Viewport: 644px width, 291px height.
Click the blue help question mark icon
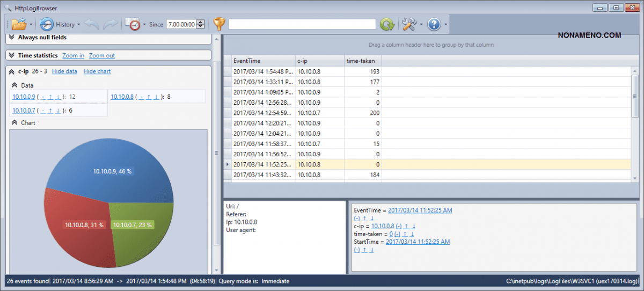pyautogui.click(x=434, y=24)
